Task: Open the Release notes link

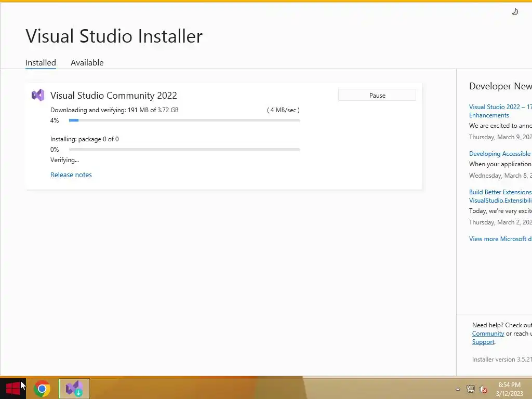Action: point(71,175)
